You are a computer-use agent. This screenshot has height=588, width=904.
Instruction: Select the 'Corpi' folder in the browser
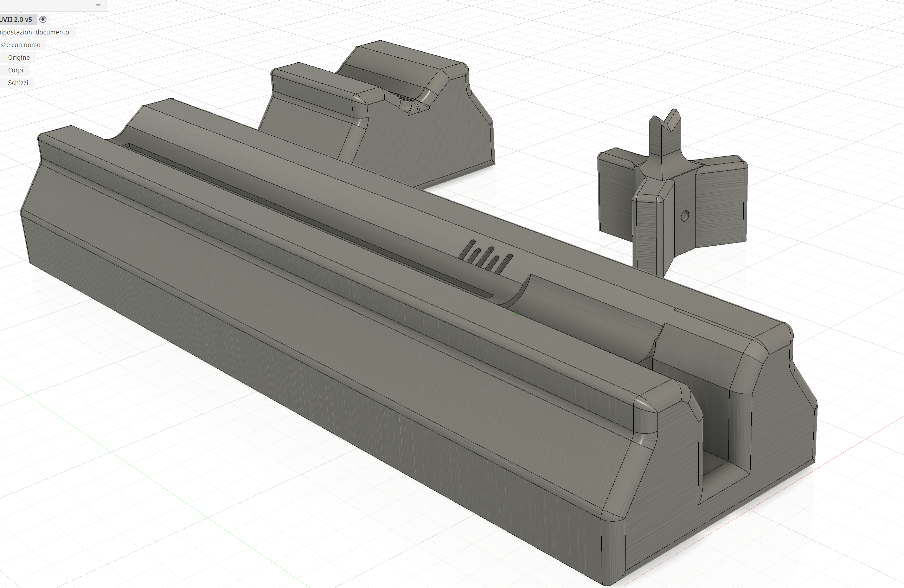point(15,70)
